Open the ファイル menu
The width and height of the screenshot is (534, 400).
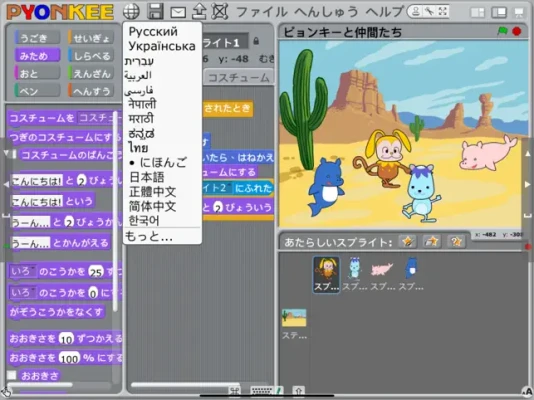[x=262, y=12]
